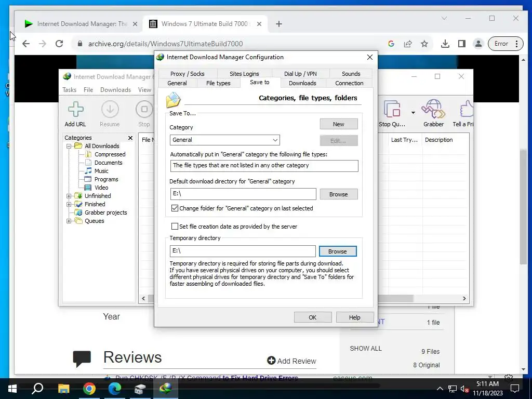Click the default download directory field
532x399 pixels.
(x=243, y=194)
